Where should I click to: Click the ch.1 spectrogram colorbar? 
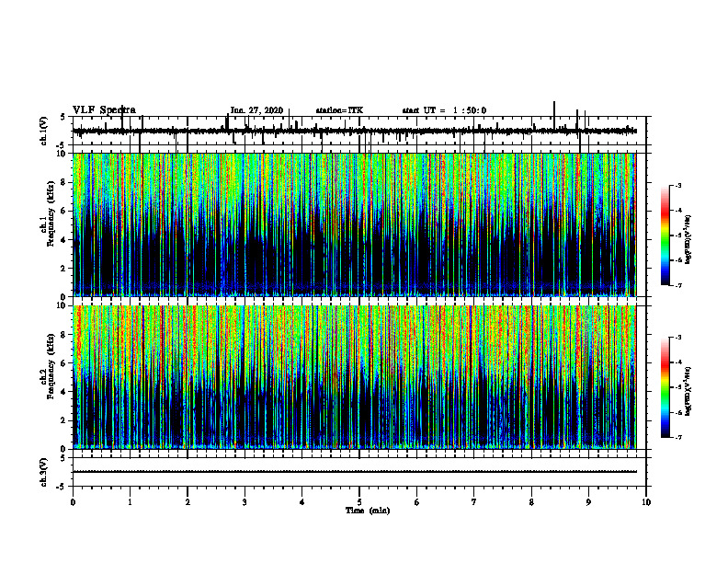click(665, 236)
